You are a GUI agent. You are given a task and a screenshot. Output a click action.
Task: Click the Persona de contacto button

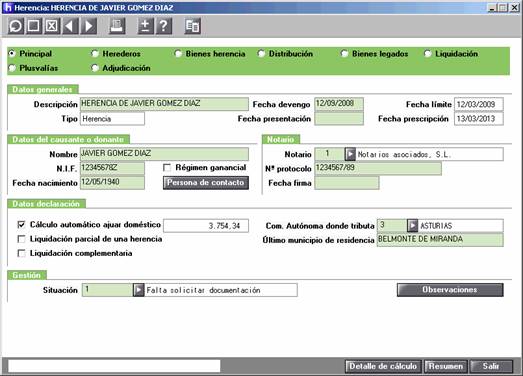click(x=206, y=183)
